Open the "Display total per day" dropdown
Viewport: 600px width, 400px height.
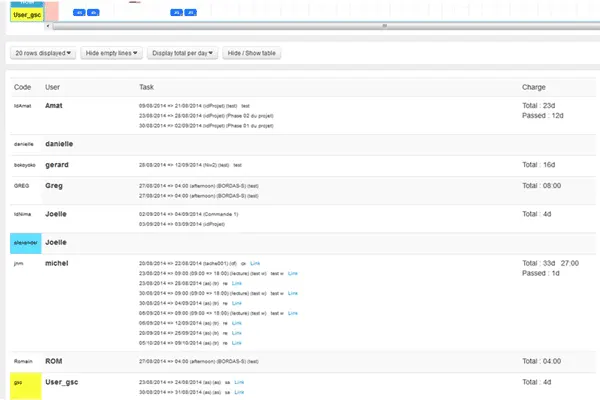coord(183,52)
